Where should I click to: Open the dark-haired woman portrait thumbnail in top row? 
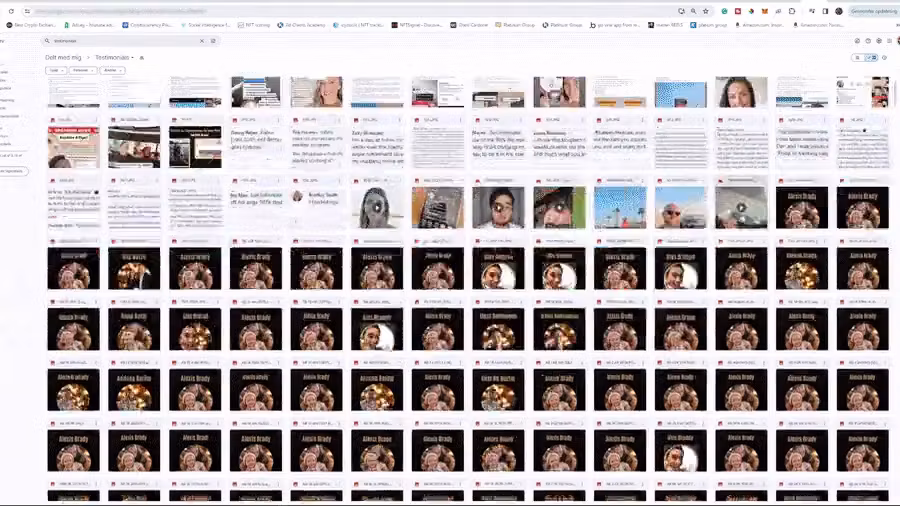point(741,92)
